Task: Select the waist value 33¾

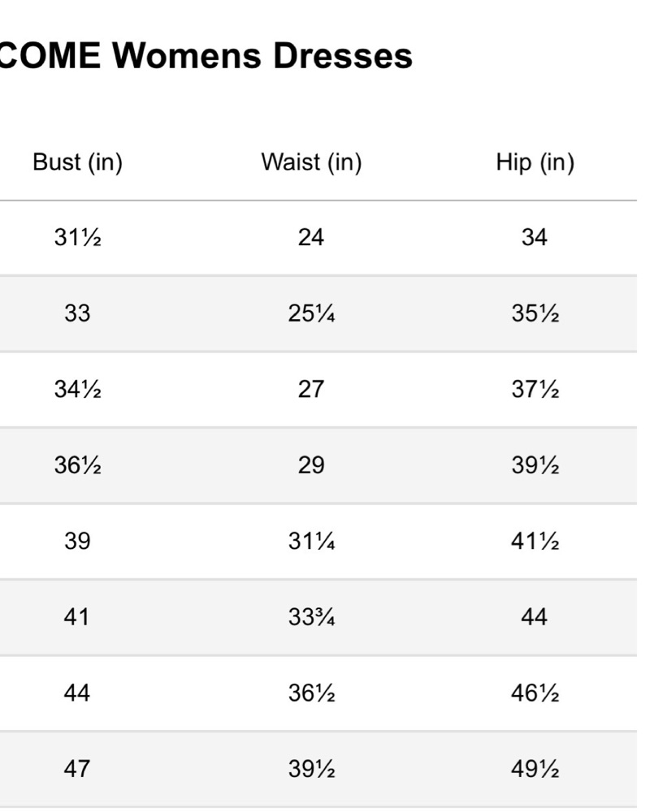Action: point(311,617)
